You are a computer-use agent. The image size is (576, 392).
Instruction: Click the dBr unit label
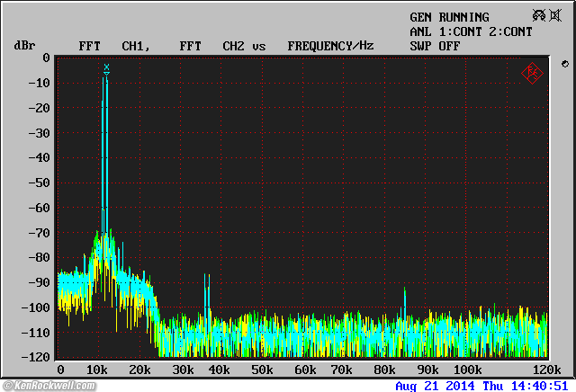coord(23,45)
